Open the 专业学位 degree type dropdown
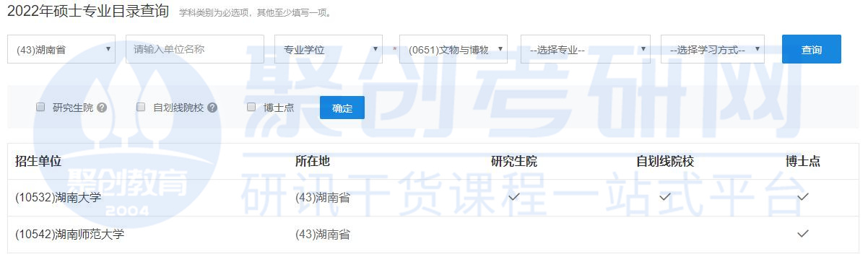868x262 pixels. coord(329,49)
